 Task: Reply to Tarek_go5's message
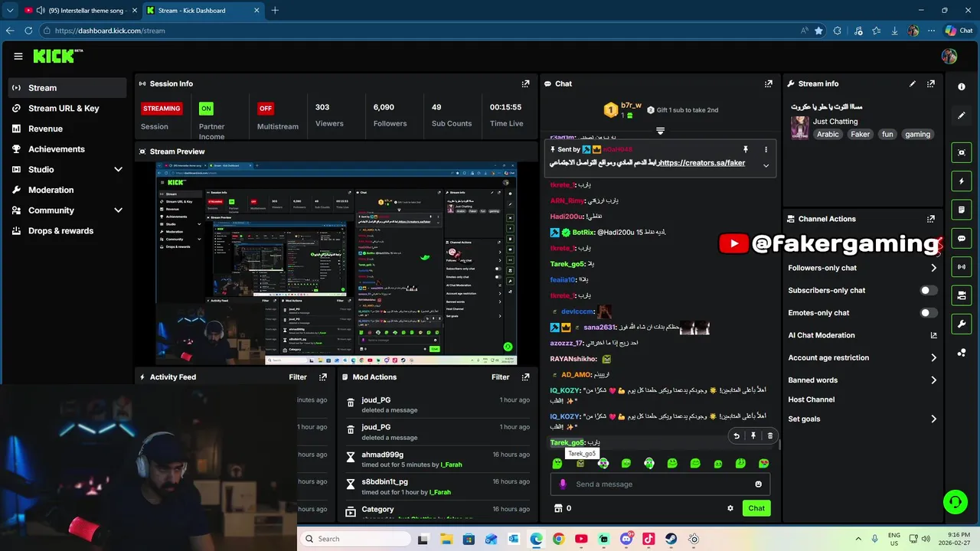pyautogui.click(x=737, y=436)
